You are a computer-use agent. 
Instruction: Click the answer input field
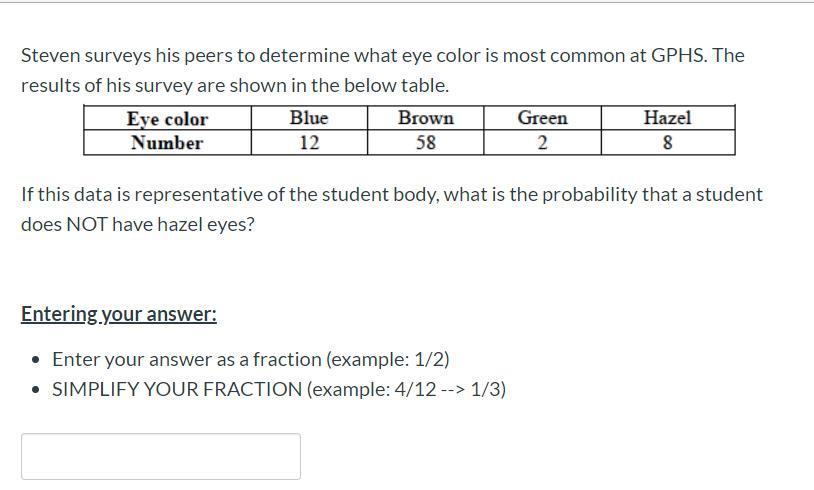coord(160,456)
